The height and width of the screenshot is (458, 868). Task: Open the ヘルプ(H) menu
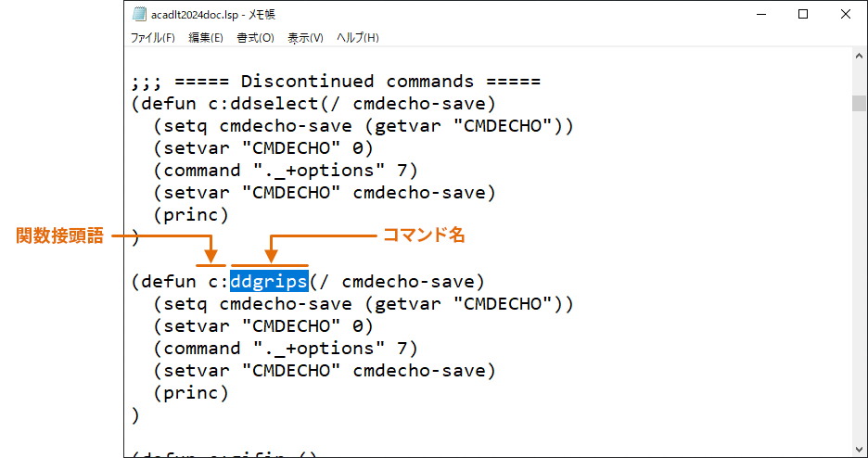click(x=358, y=38)
